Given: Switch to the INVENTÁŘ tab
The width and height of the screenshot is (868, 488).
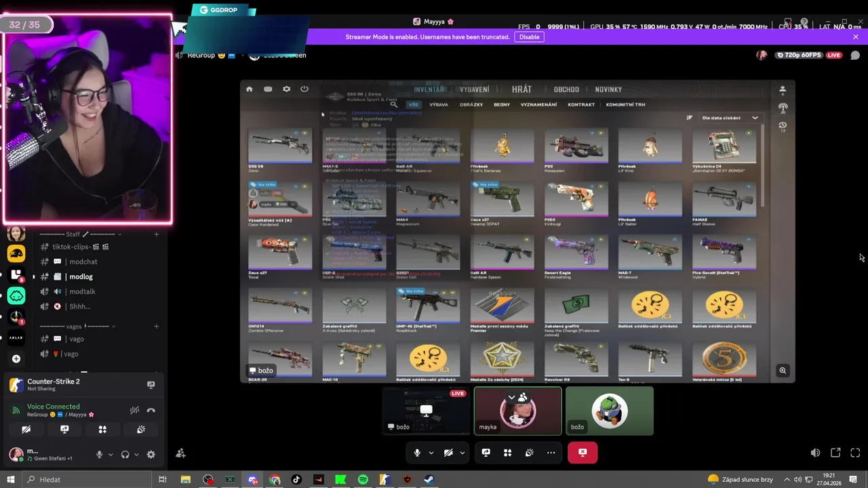Looking at the screenshot, I should pyautogui.click(x=429, y=89).
